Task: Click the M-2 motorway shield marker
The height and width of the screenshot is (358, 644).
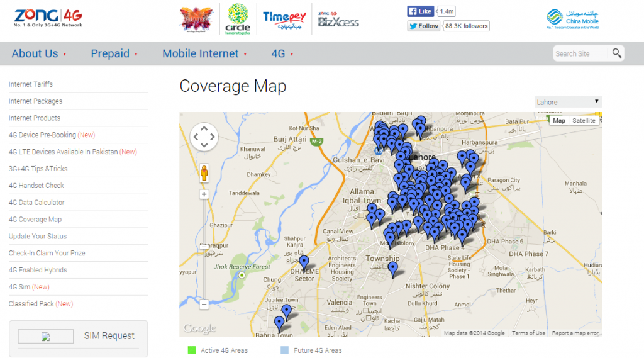Action: coord(316,142)
